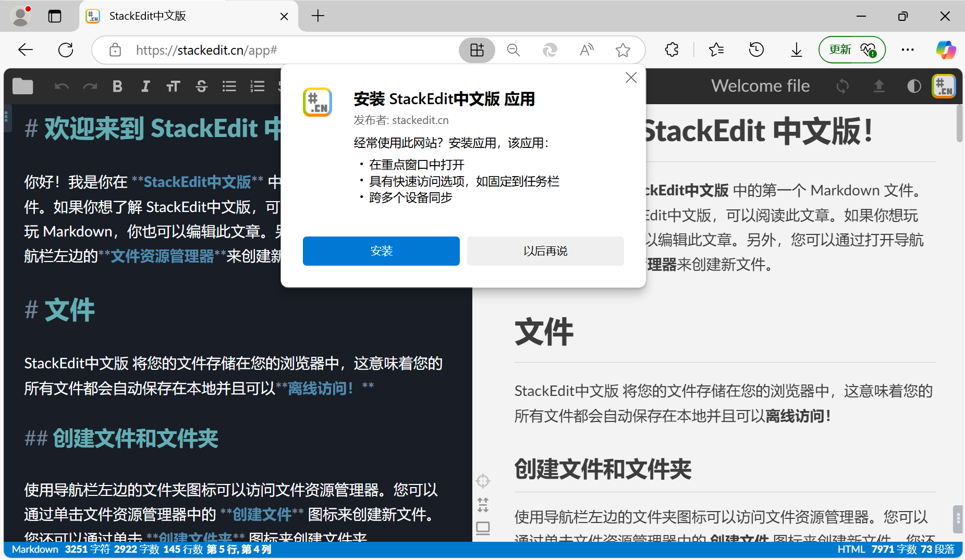Open the StackEdit logo menu
This screenshot has height=560, width=965.
point(944,85)
